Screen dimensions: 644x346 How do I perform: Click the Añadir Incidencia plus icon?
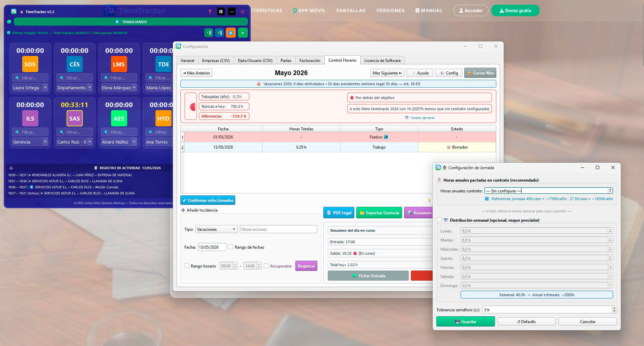point(183,210)
